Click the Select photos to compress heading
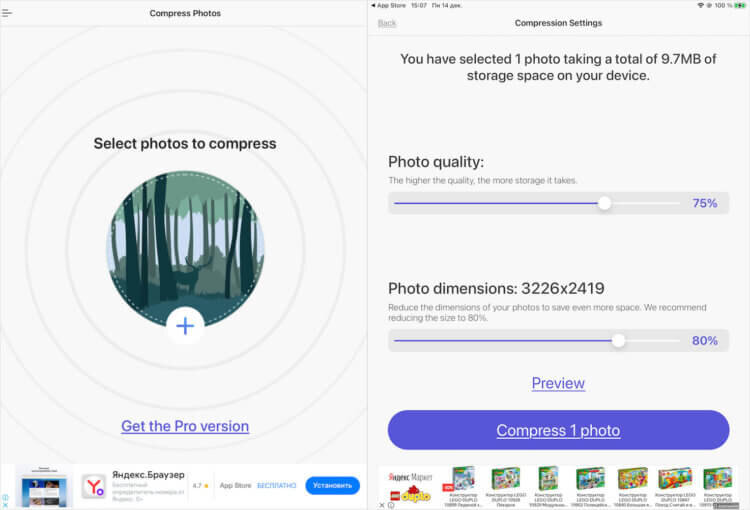 (185, 144)
